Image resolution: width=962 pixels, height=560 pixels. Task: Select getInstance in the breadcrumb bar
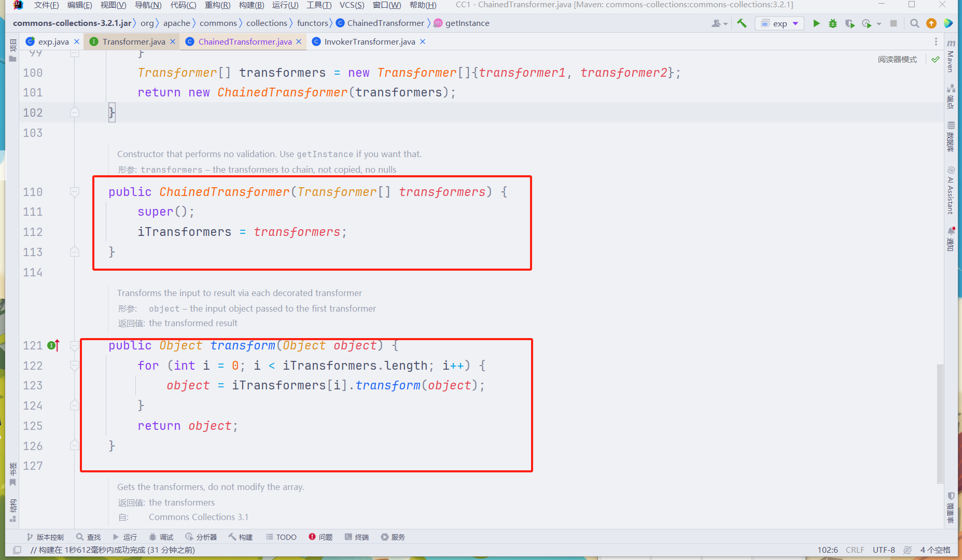click(467, 23)
